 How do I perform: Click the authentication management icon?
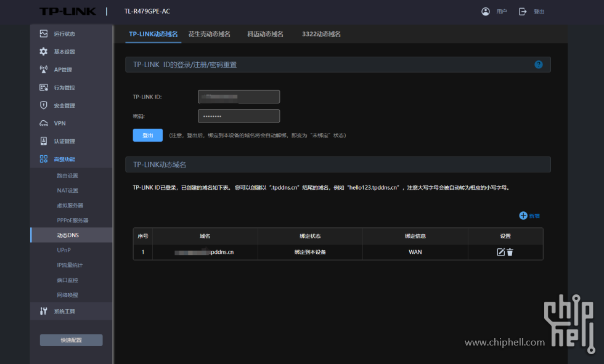click(x=44, y=141)
